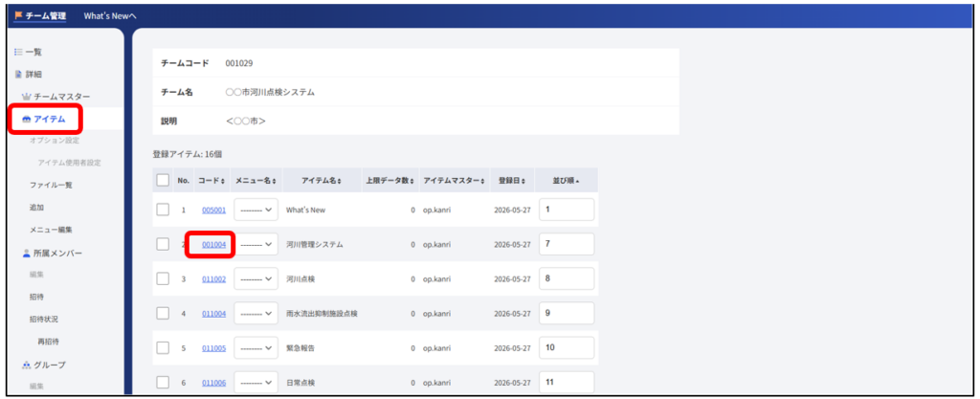Click sort order field showing 10
980x399 pixels.
567,347
